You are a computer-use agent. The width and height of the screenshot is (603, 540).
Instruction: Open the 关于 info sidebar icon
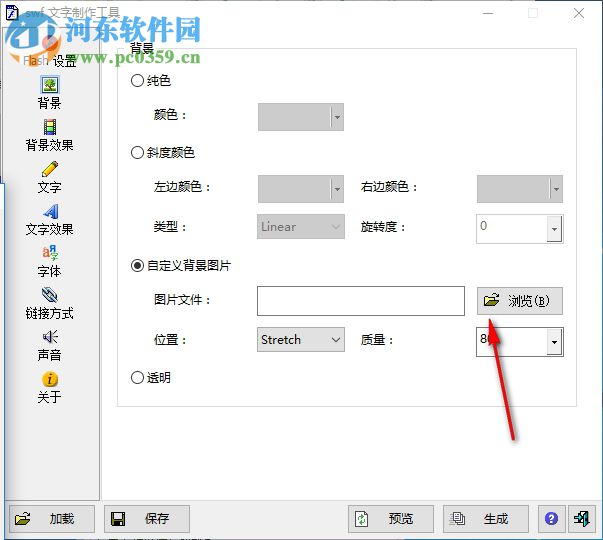coord(50,379)
